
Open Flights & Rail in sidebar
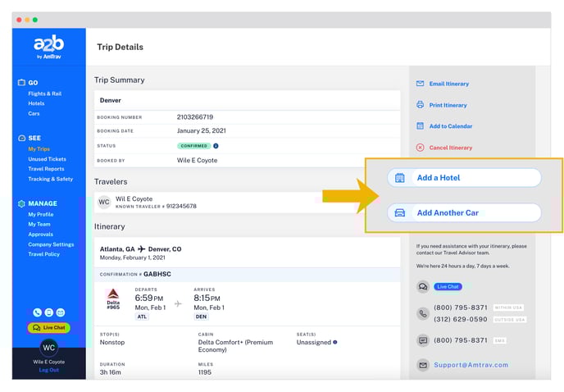pyautogui.click(x=44, y=93)
